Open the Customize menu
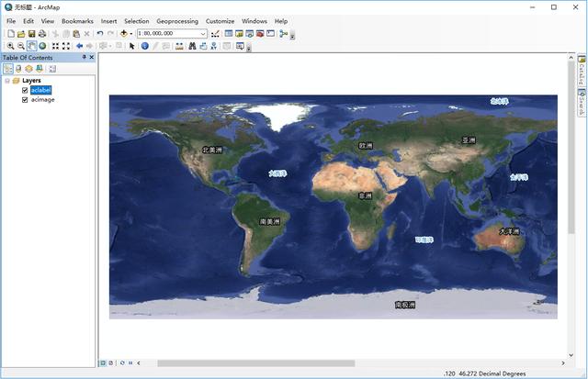The image size is (588, 379). [220, 21]
